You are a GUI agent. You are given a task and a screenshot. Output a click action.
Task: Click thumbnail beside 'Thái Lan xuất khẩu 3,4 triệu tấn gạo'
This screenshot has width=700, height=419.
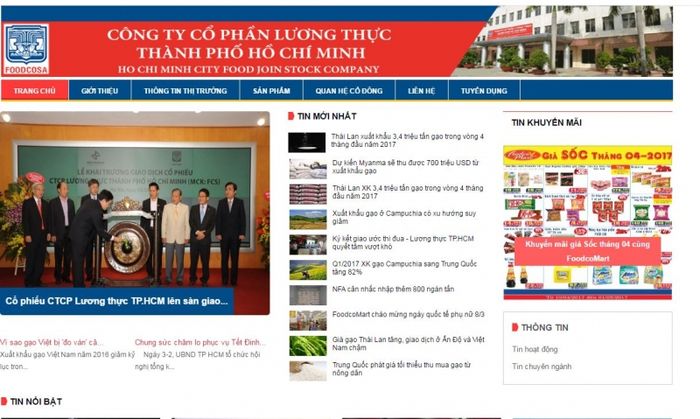307,142
